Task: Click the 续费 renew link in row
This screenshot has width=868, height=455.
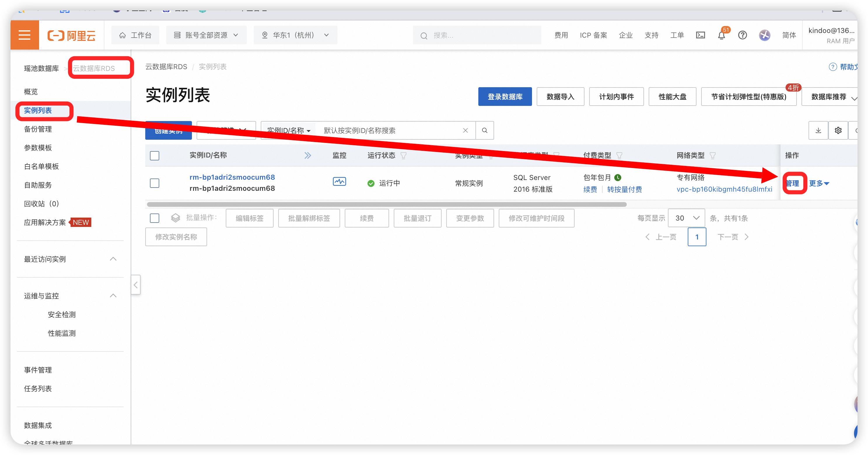Action: [x=590, y=189]
